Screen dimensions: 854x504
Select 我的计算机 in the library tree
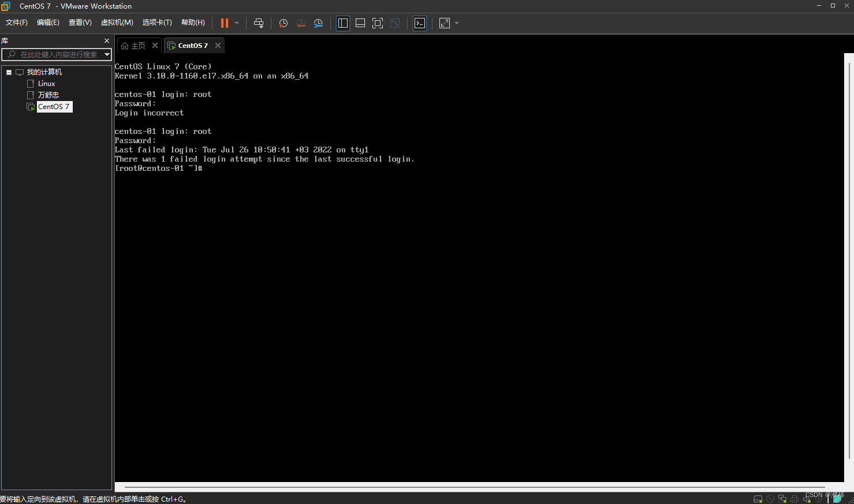pos(44,72)
